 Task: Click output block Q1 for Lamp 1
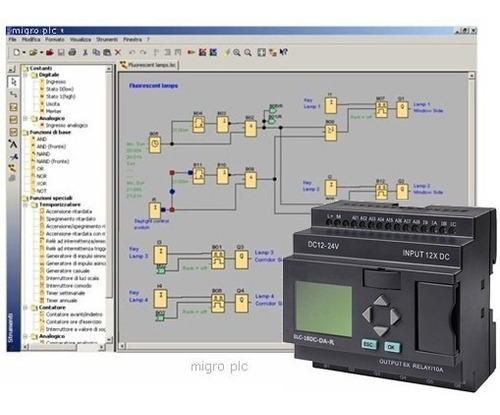pos(402,109)
